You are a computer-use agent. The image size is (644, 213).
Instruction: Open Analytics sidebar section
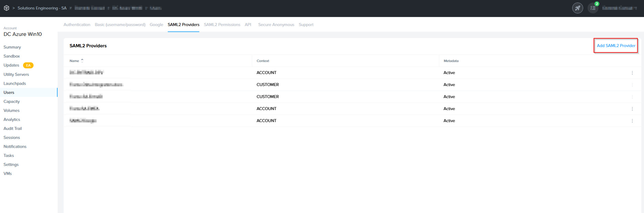pyautogui.click(x=12, y=120)
